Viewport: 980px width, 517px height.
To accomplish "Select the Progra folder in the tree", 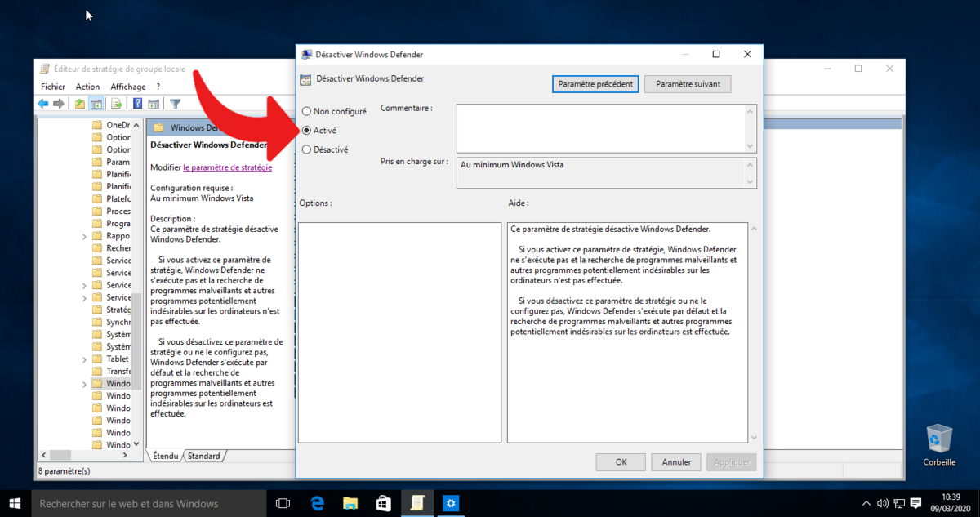I will pos(110,224).
